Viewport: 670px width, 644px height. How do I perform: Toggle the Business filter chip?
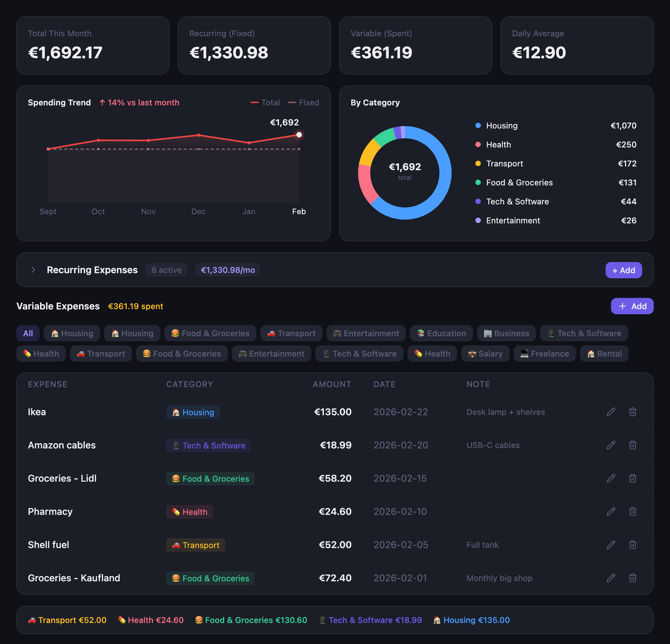point(506,333)
